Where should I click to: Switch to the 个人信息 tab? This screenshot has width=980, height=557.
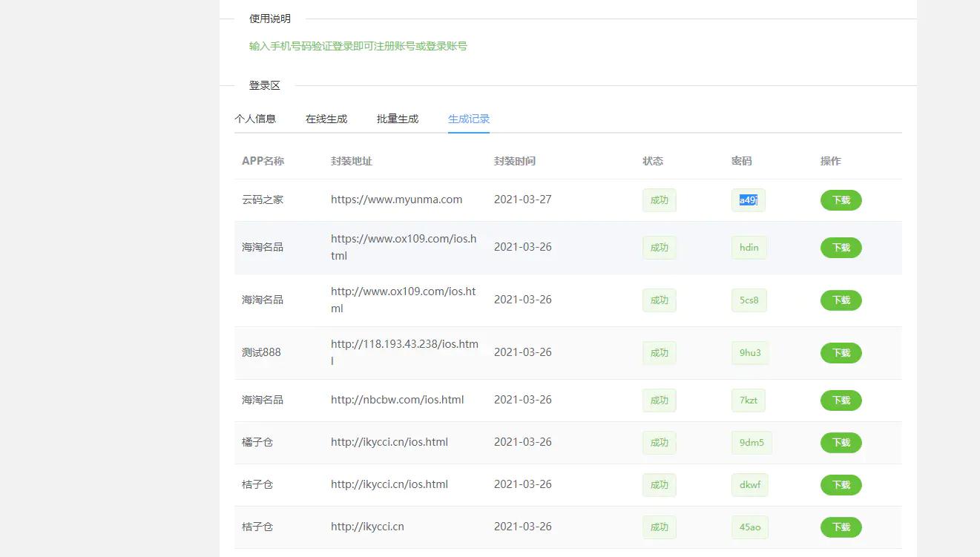256,118
